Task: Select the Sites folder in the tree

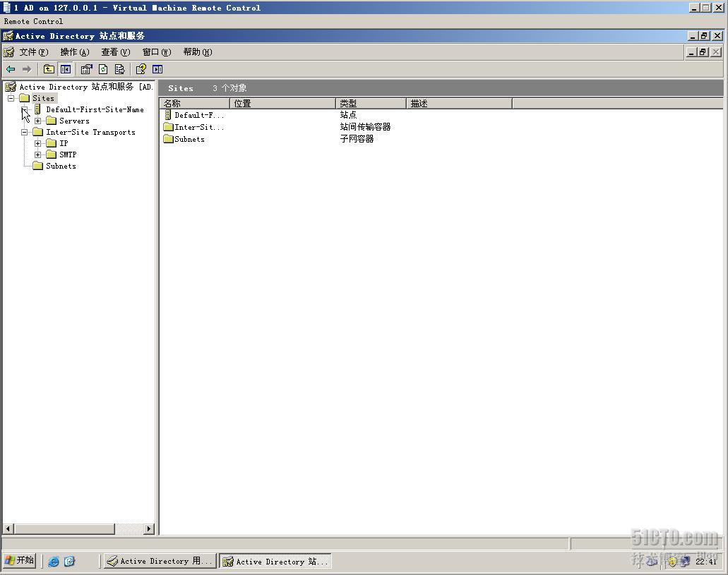Action: tap(43, 98)
